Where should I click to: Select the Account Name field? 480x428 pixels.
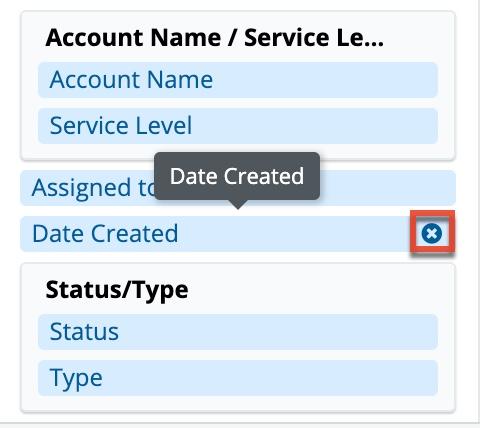pos(238,80)
